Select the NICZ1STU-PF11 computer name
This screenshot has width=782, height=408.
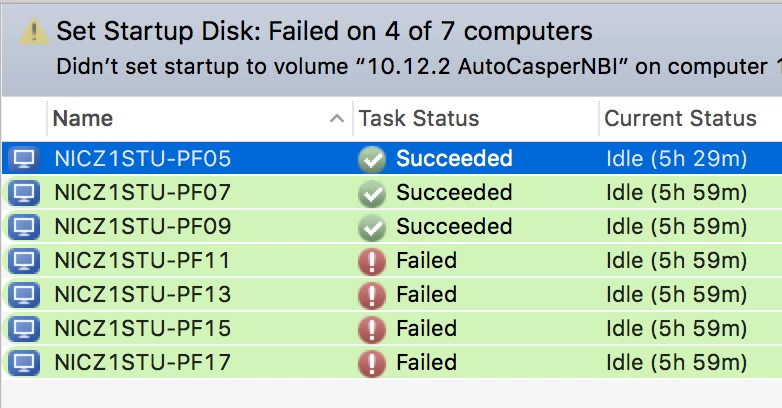[142, 261]
